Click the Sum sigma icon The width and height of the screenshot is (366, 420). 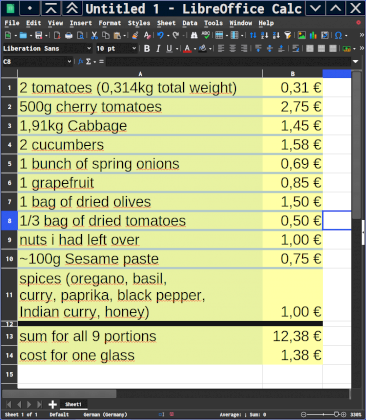tap(88, 61)
